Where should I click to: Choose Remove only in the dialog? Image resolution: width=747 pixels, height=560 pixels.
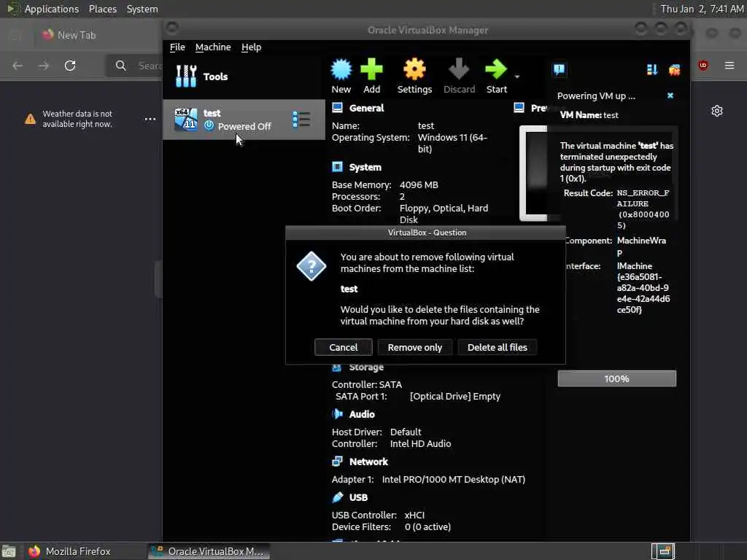[x=414, y=347]
